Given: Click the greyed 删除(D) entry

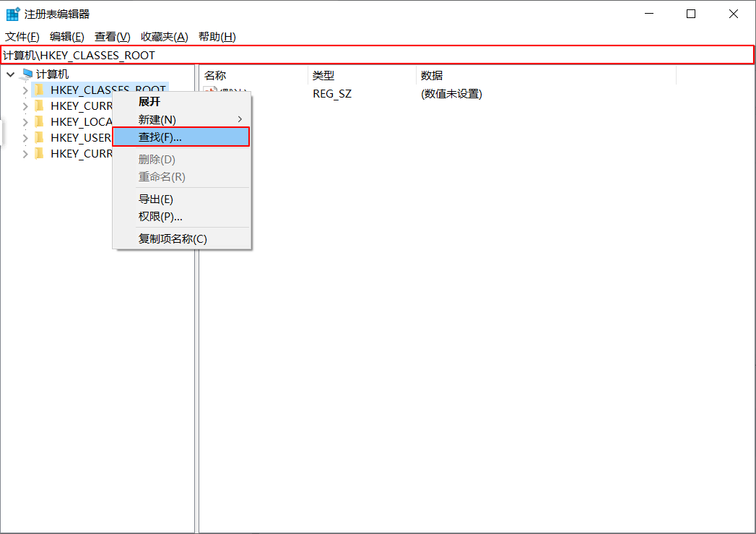Looking at the screenshot, I should [181, 159].
